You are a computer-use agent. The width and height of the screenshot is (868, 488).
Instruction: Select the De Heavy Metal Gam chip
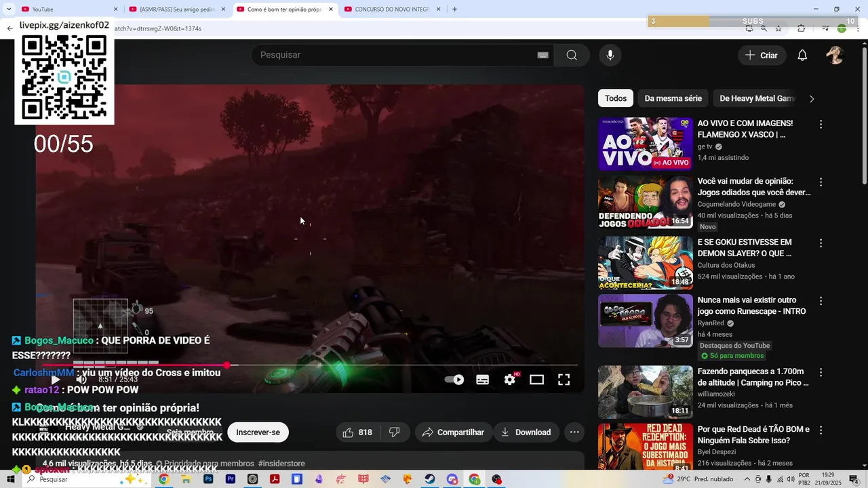[756, 99]
